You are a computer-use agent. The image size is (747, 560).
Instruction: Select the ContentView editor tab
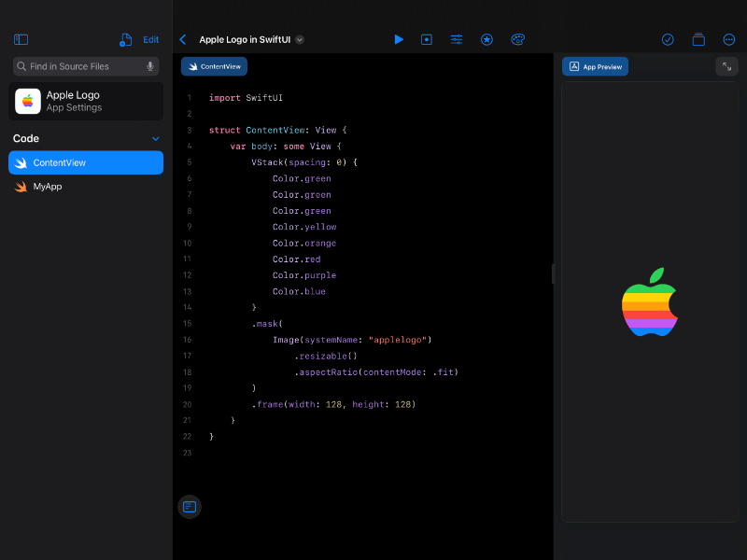coord(214,66)
